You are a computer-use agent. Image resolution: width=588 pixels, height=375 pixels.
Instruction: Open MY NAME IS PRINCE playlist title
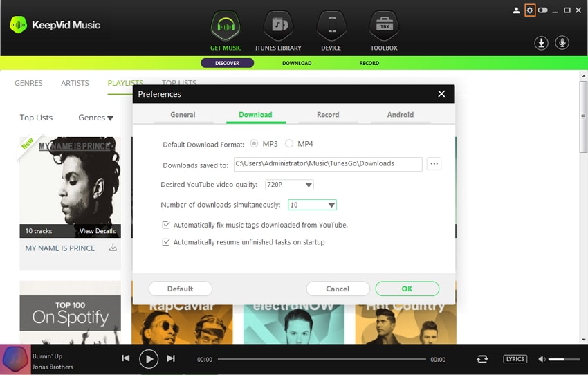60,248
